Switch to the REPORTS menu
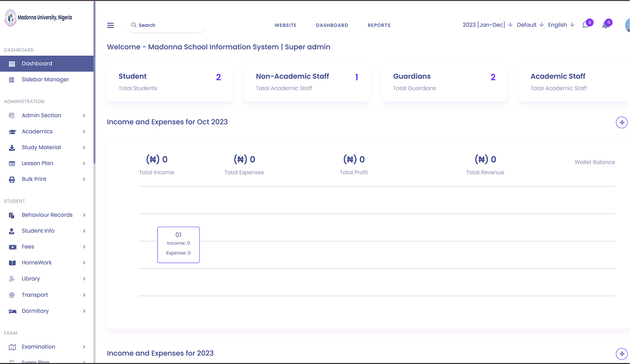 pyautogui.click(x=379, y=25)
